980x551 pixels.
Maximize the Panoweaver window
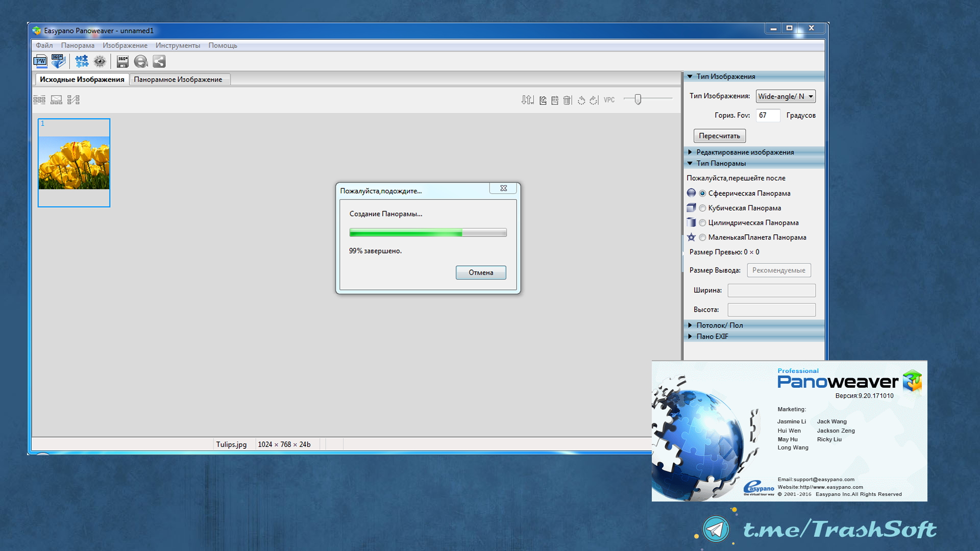789,29
